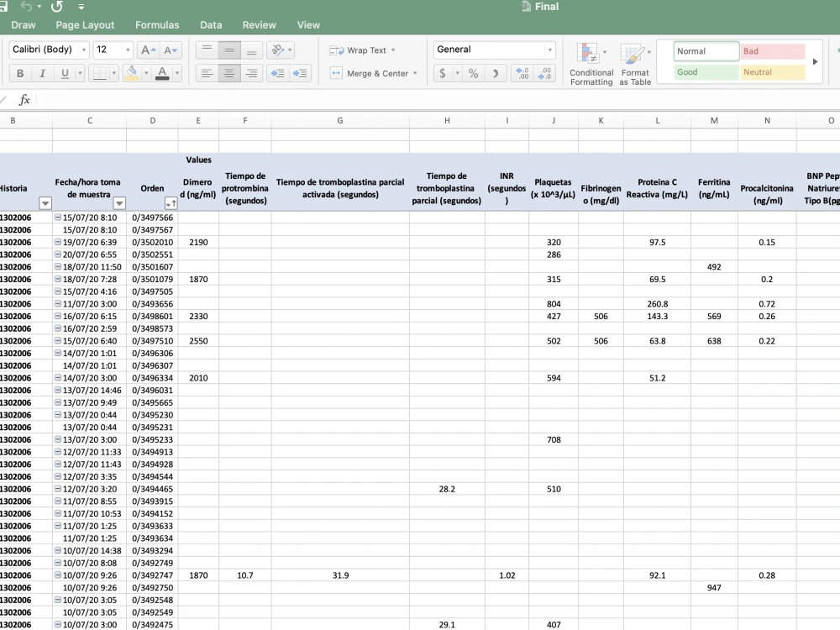Apply the Fill Color bucket

131,73
